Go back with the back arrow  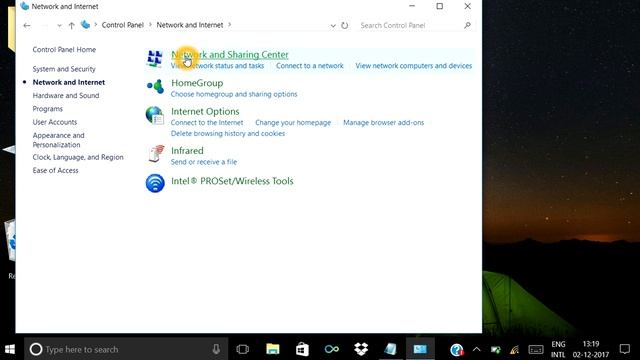[27, 25]
